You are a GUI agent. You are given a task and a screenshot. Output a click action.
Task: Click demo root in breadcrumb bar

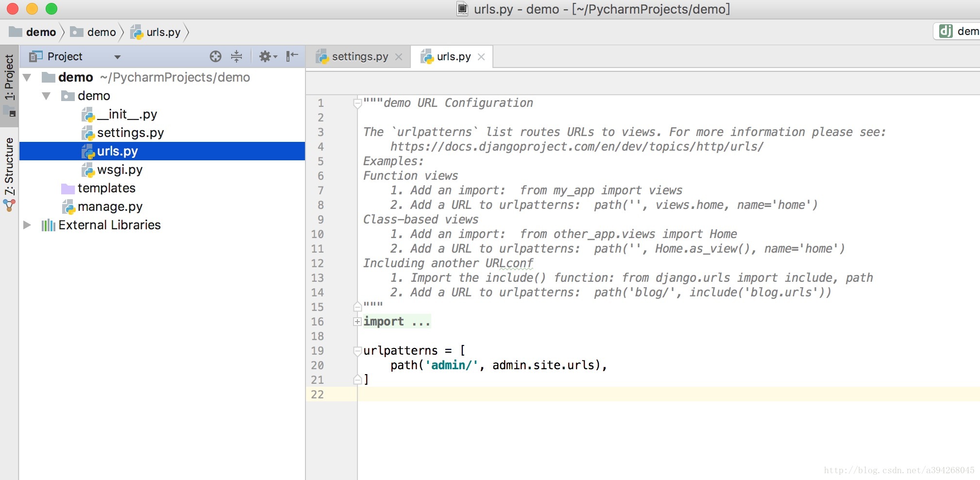tap(33, 32)
